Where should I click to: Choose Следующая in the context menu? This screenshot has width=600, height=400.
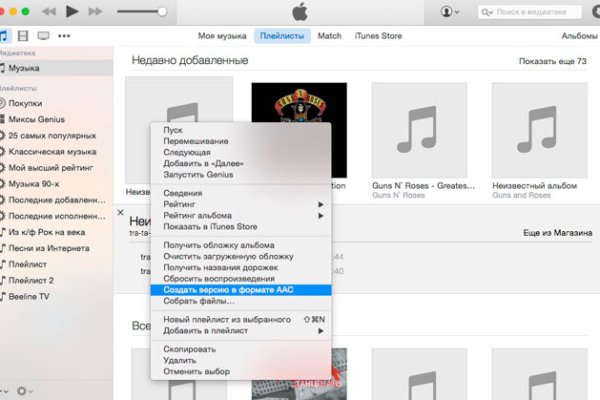241,152
